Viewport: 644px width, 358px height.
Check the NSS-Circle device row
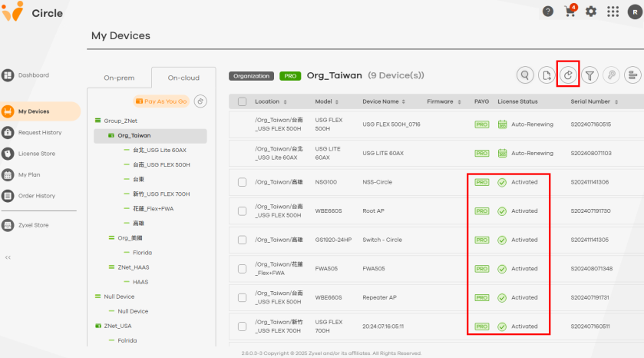click(x=243, y=182)
